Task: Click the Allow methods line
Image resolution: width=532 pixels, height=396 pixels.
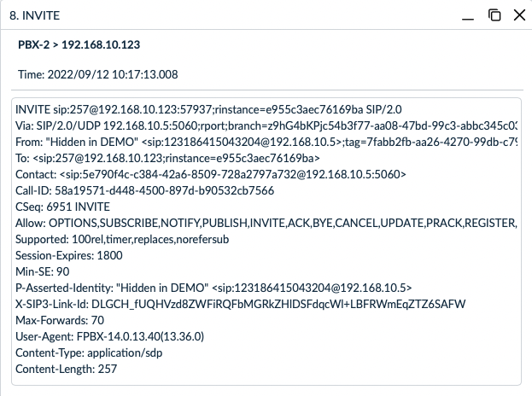Action: (x=266, y=223)
